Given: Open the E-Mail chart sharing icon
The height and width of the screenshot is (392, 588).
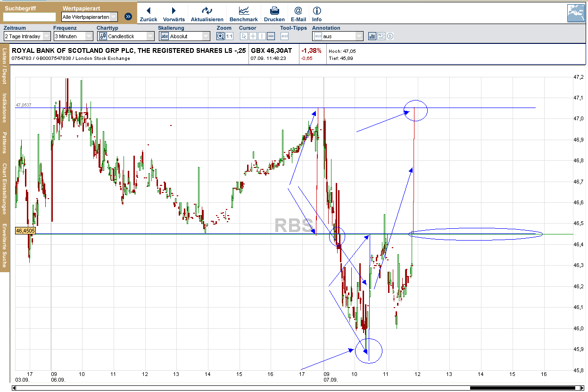Looking at the screenshot, I should (x=298, y=10).
